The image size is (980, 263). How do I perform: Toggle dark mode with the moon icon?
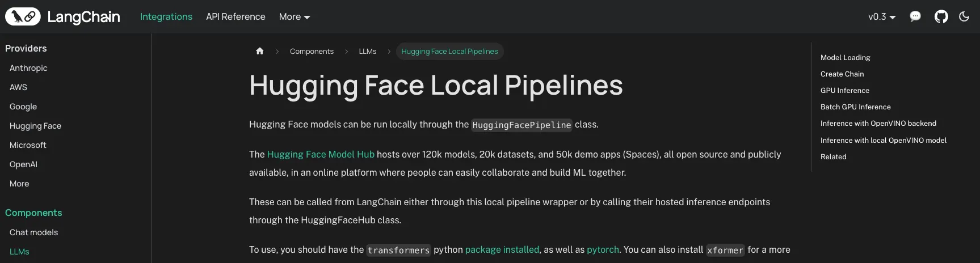point(964,16)
